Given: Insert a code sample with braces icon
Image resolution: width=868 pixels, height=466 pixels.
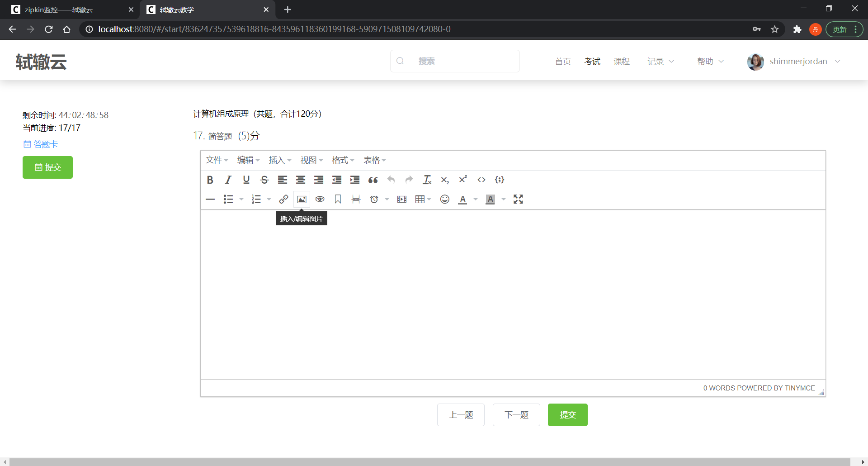Looking at the screenshot, I should pyautogui.click(x=500, y=180).
